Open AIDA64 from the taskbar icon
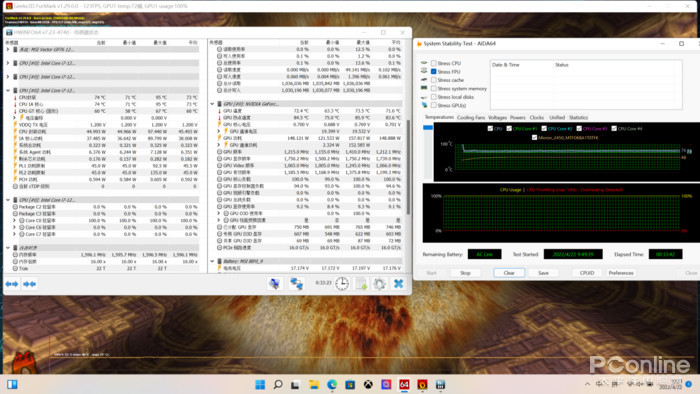 click(x=404, y=384)
